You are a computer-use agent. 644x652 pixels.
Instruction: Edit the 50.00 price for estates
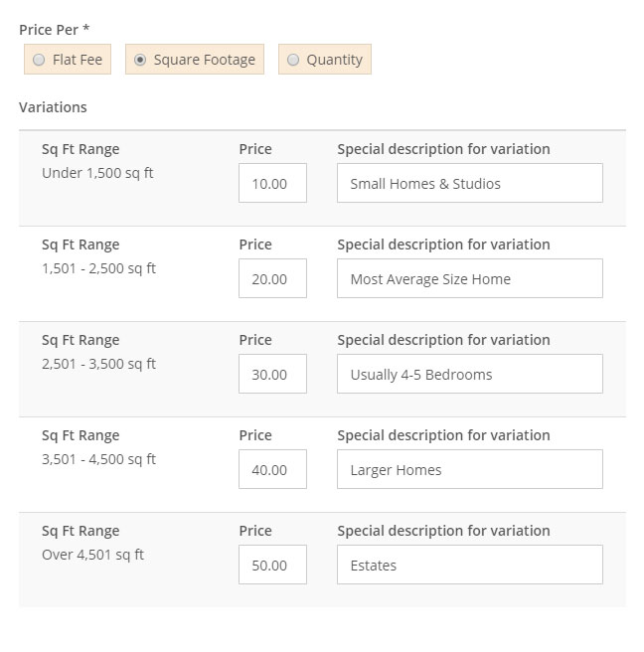[x=272, y=565]
